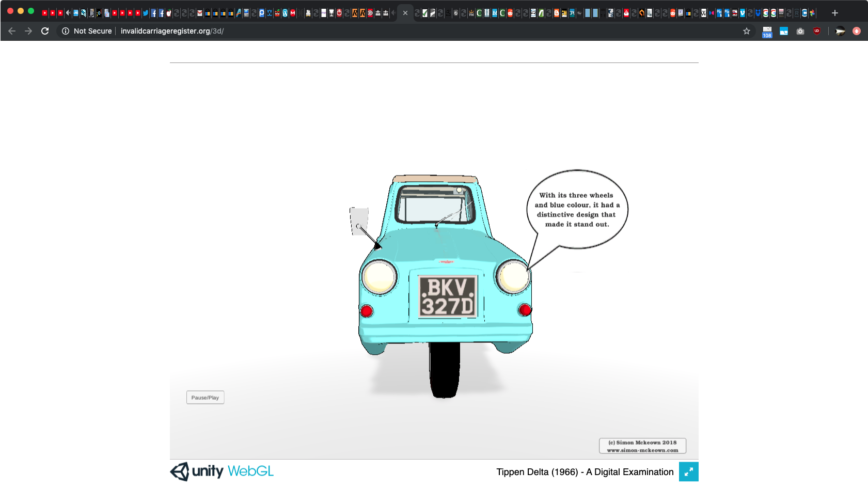The image size is (868, 504).
Task: Open the Chrome profile avatar
Action: click(840, 31)
